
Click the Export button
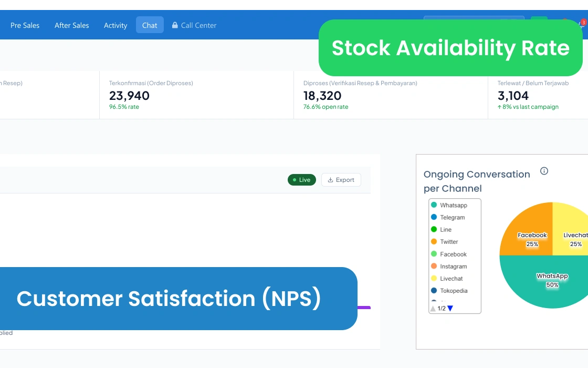pos(341,180)
